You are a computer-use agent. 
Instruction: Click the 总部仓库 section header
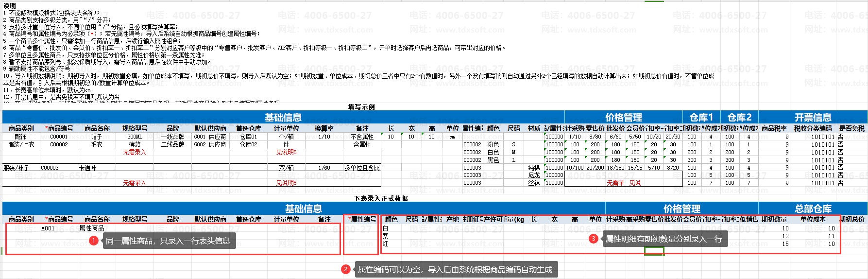pyautogui.click(x=813, y=209)
